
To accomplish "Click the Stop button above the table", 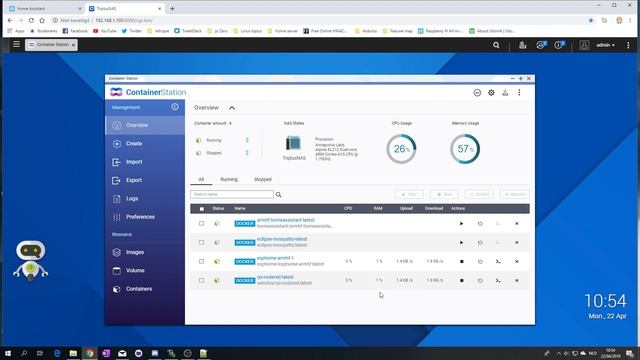I will tap(444, 194).
